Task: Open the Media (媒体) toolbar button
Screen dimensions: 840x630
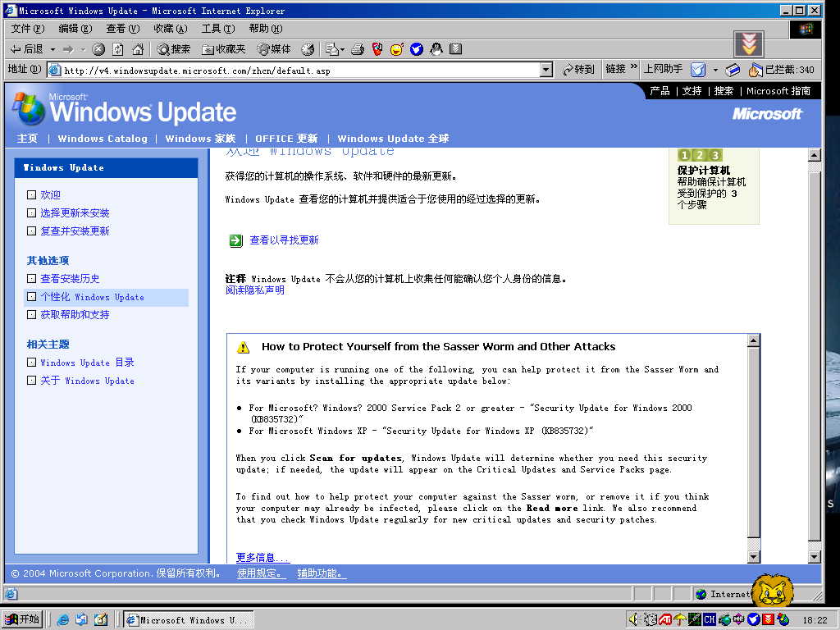Action: pyautogui.click(x=274, y=49)
